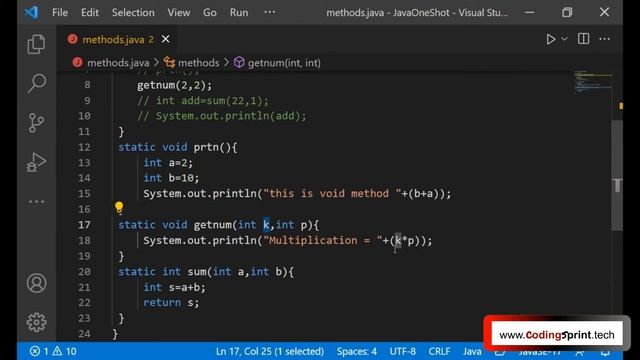Open the Explorer view in activity bar
The width and height of the screenshot is (640, 360).
36,44
